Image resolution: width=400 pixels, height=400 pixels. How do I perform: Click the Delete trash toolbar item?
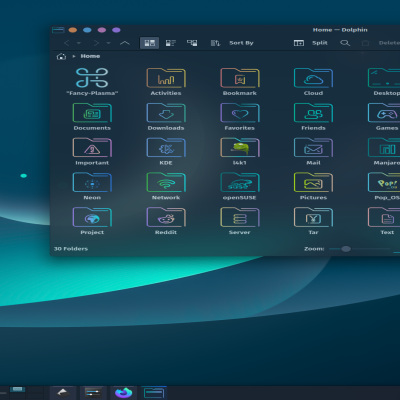380,43
